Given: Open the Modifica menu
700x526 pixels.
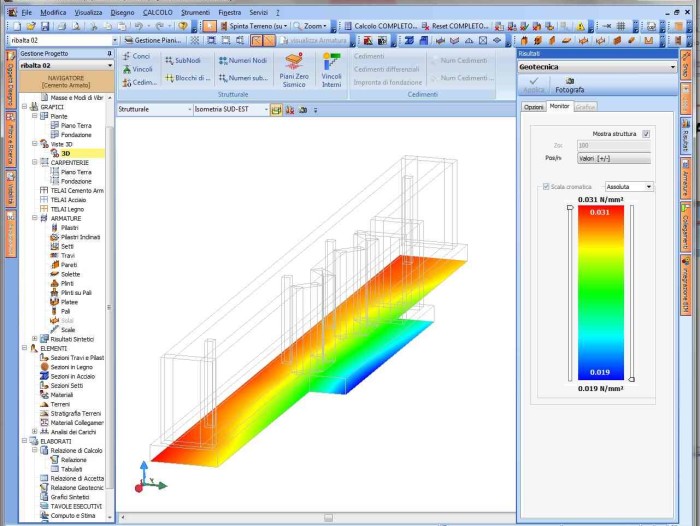Looking at the screenshot, I should pyautogui.click(x=53, y=13).
